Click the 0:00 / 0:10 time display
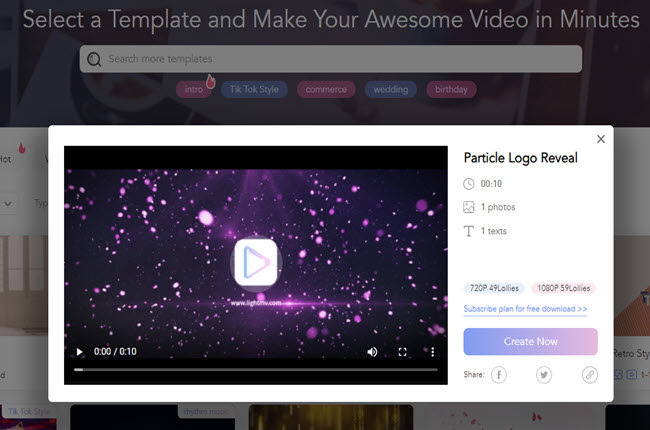This screenshot has width=650, height=430. 115,352
